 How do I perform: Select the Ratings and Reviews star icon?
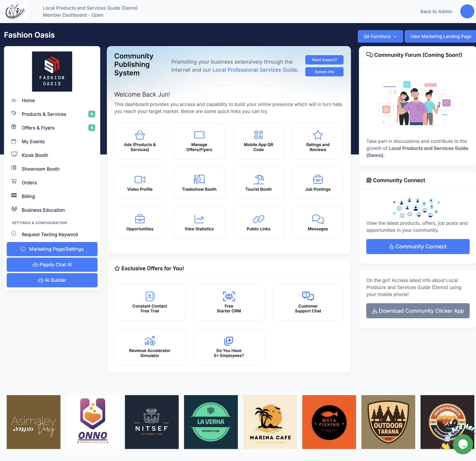tap(318, 135)
